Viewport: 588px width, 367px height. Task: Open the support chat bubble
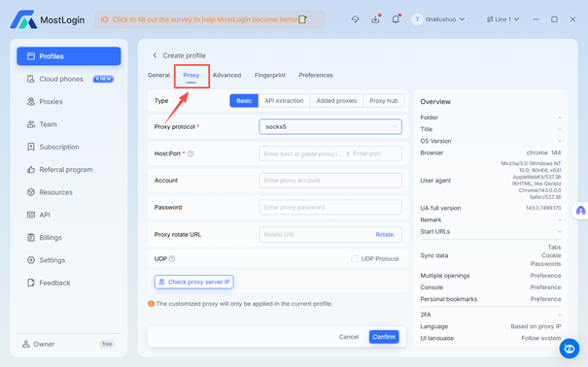tap(570, 349)
